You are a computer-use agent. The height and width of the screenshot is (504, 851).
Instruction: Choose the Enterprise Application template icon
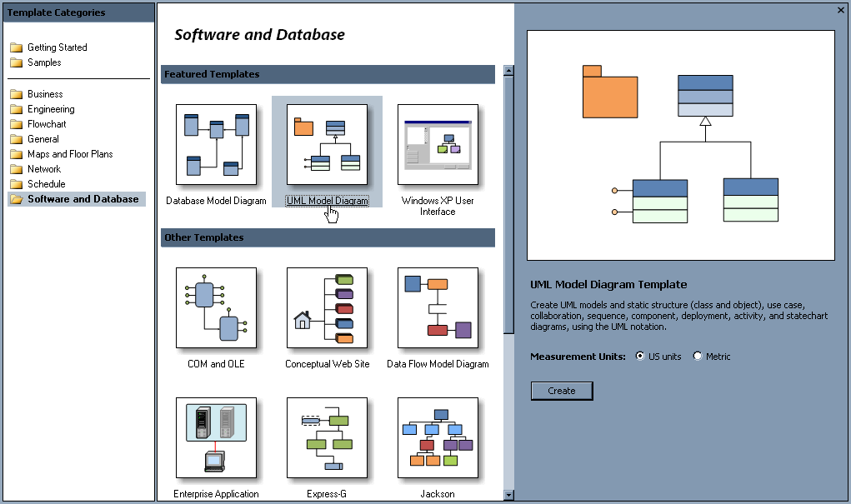[216, 437]
